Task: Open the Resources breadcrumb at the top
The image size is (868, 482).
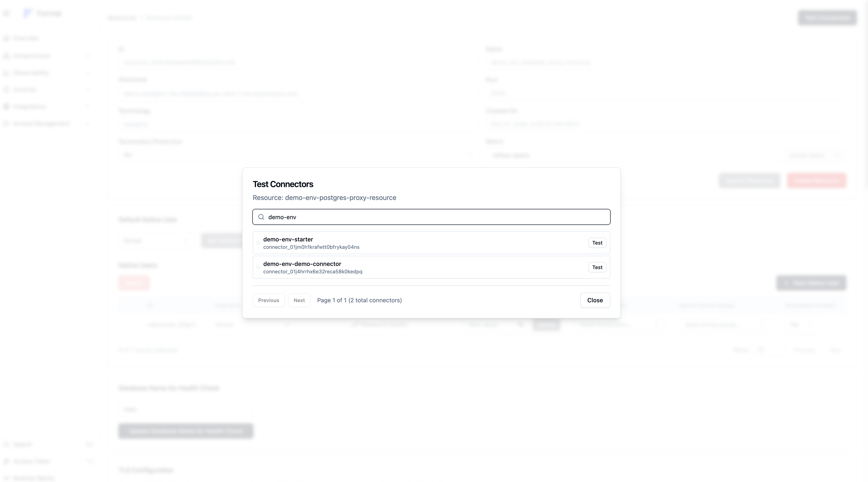Action: click(122, 18)
